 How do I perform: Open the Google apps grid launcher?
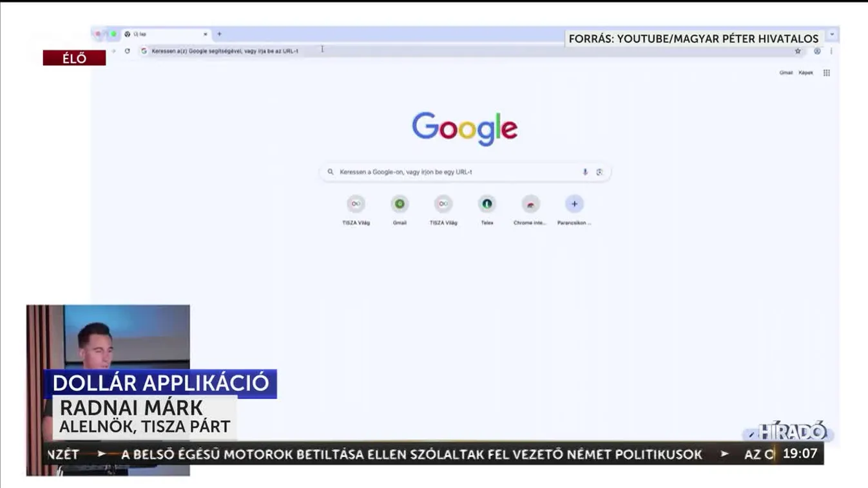coord(826,73)
